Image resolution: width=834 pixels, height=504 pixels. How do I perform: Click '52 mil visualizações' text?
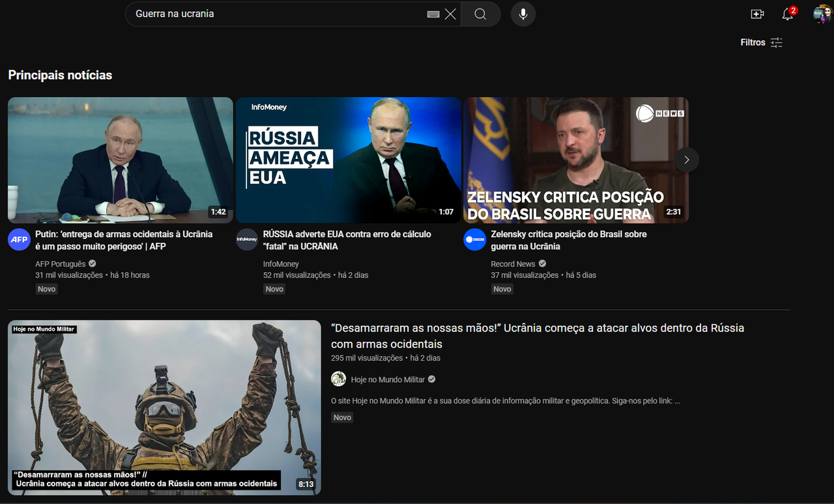[297, 275]
